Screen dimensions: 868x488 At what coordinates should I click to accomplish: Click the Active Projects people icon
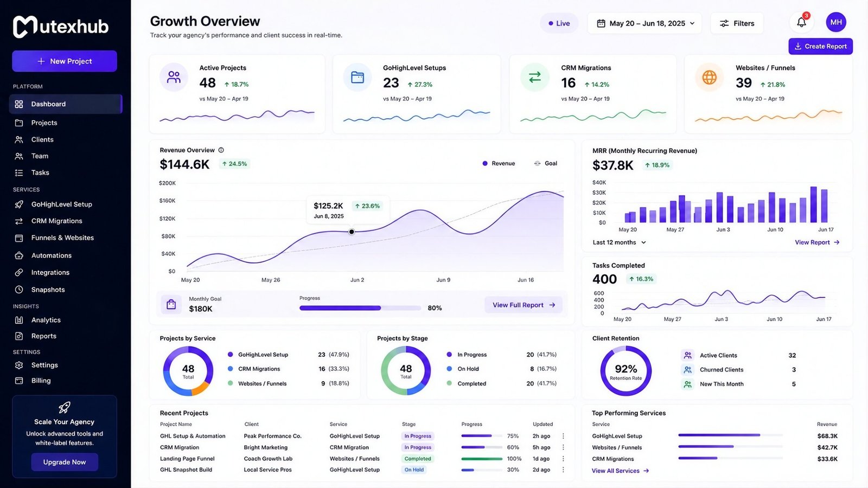click(x=174, y=77)
